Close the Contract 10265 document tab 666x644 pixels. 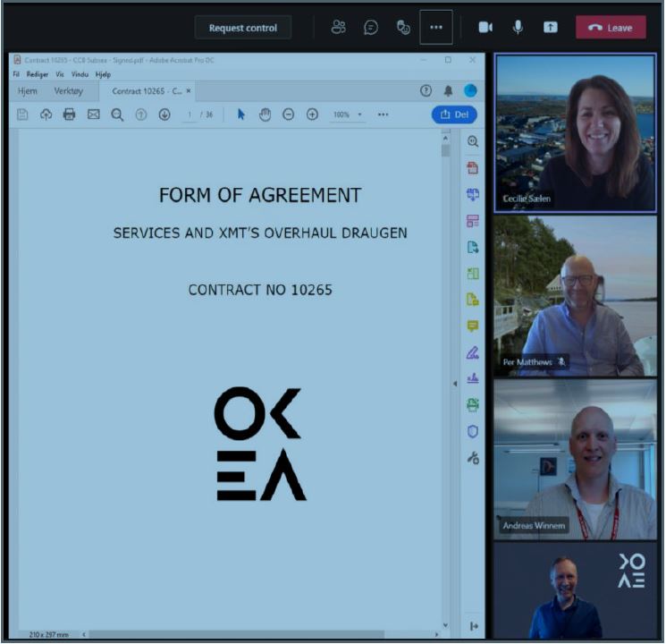(189, 91)
